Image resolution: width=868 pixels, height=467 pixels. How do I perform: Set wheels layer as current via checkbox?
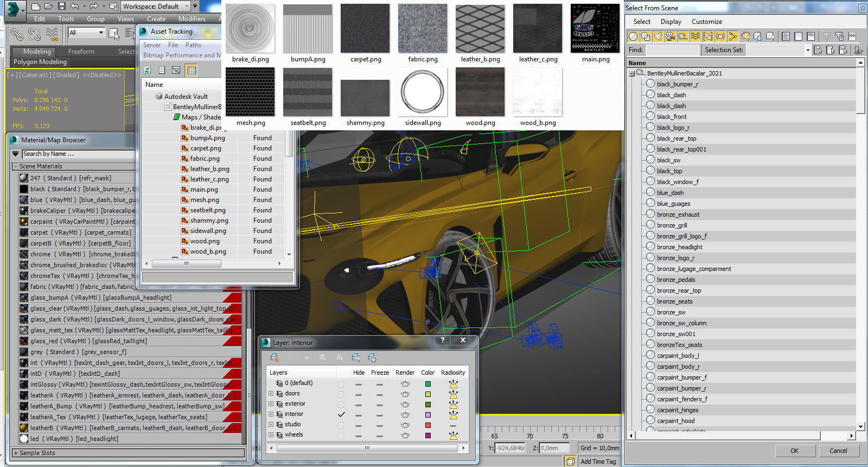341,435
